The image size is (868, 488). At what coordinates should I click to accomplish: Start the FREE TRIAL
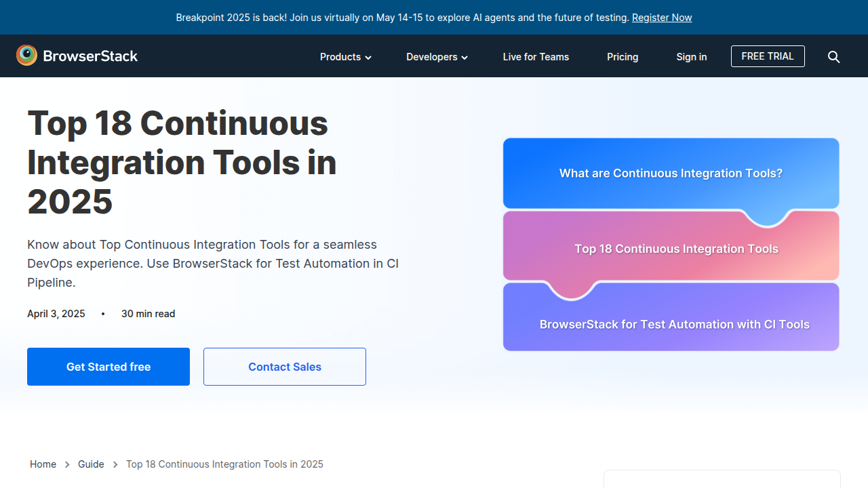click(x=768, y=56)
